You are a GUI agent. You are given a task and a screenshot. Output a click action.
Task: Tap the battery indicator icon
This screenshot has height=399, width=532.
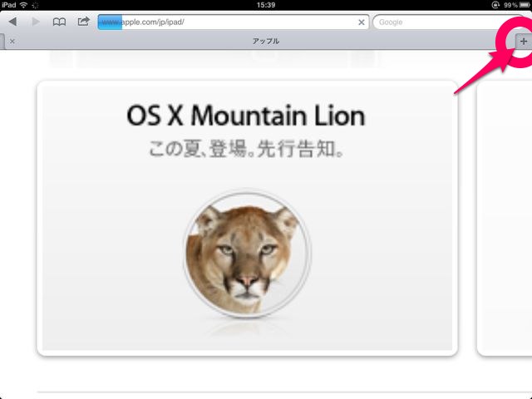pyautogui.click(x=525, y=5)
